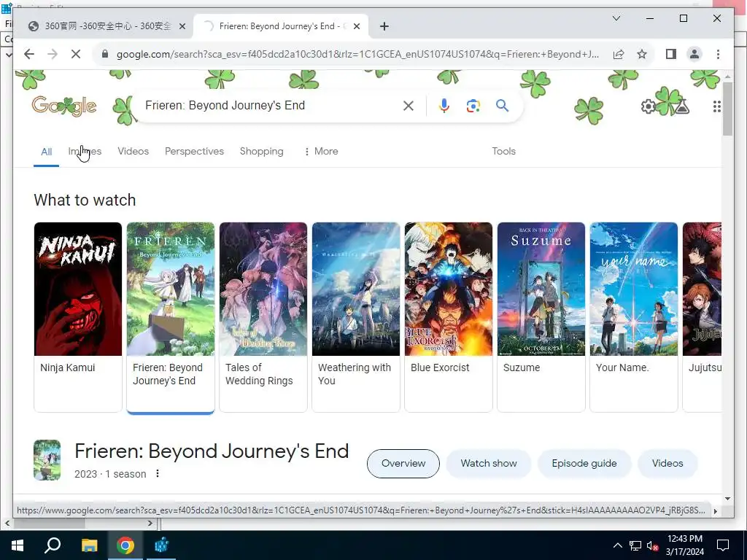Start voice search with the microphone icon
Screen dimensions: 747x560
(x=444, y=106)
